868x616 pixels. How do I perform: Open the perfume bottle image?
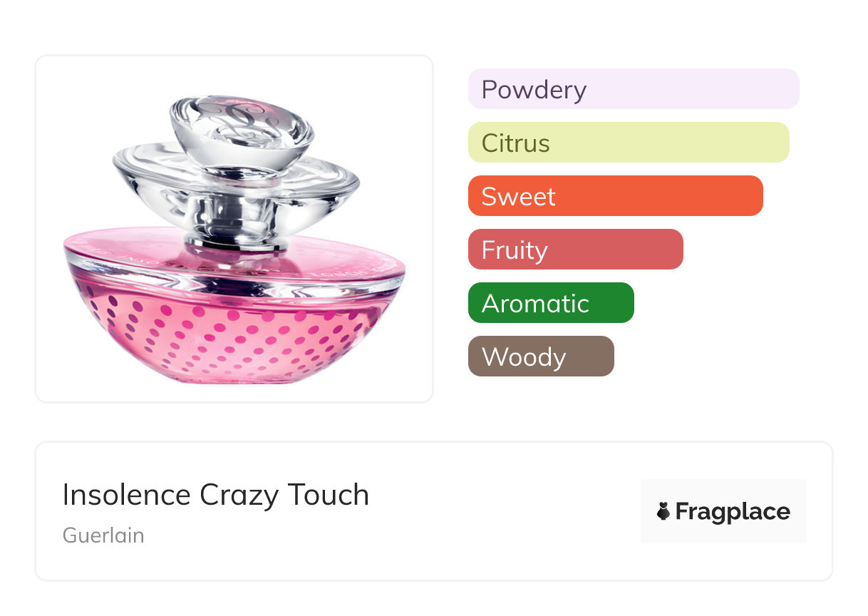pyautogui.click(x=234, y=228)
